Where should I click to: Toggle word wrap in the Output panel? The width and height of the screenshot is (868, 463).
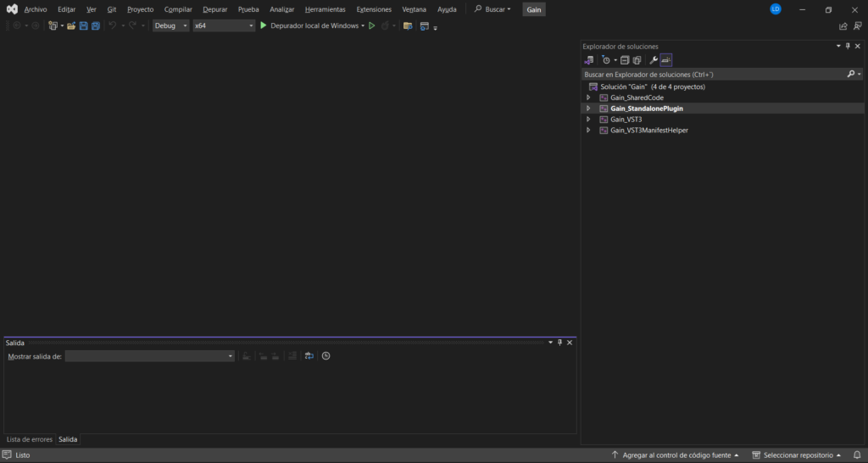tap(309, 356)
